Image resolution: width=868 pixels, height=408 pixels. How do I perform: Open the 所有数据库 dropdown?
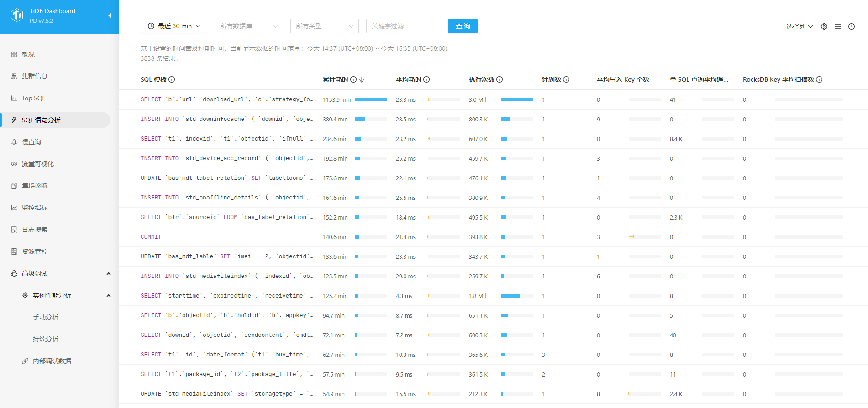(x=248, y=26)
